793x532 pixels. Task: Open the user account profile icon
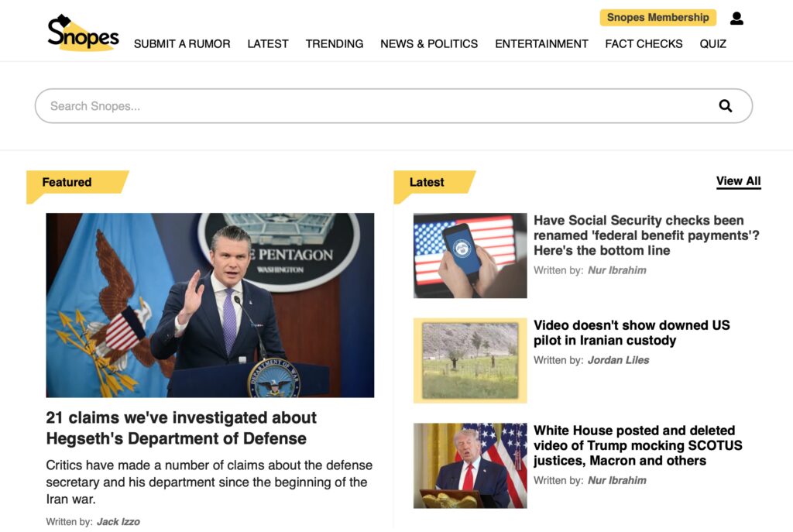click(736, 18)
